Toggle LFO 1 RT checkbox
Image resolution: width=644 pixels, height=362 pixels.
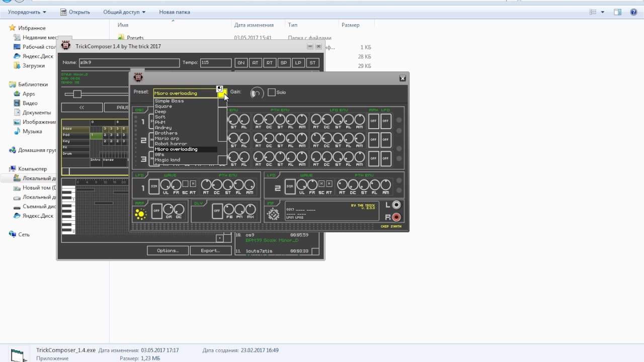(193, 184)
